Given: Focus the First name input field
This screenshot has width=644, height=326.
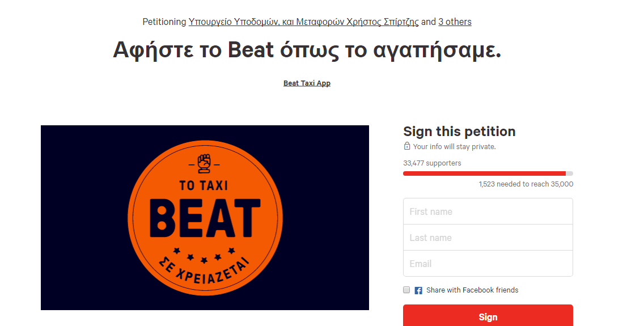Looking at the screenshot, I should click(x=488, y=211).
